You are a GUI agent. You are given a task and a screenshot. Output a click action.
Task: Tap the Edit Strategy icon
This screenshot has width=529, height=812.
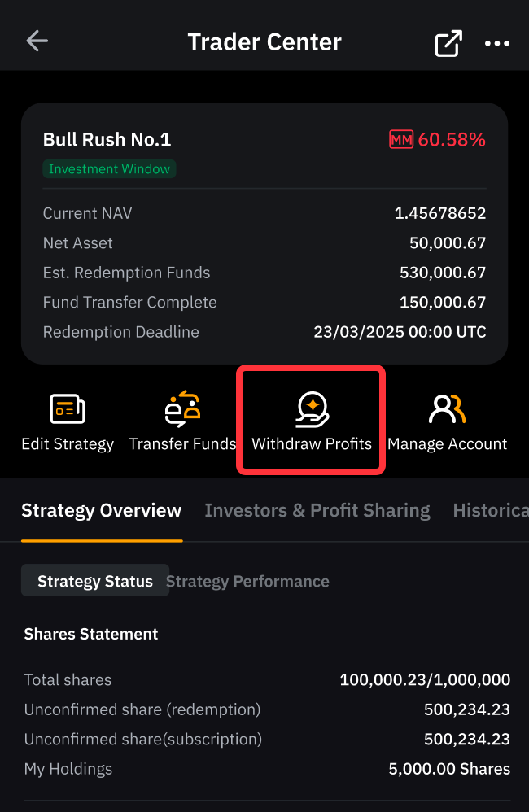[x=68, y=408]
